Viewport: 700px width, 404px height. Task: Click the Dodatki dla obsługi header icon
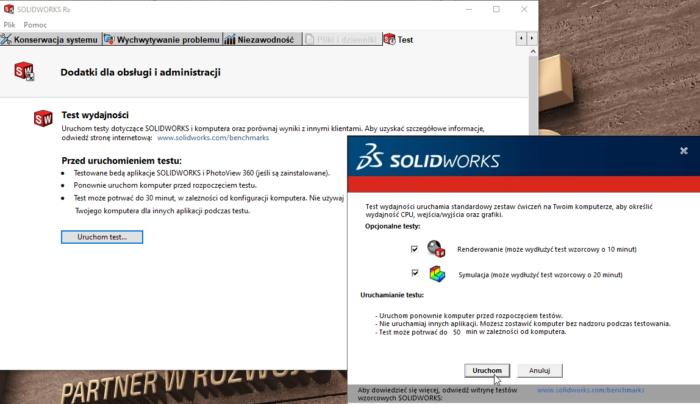click(x=24, y=71)
